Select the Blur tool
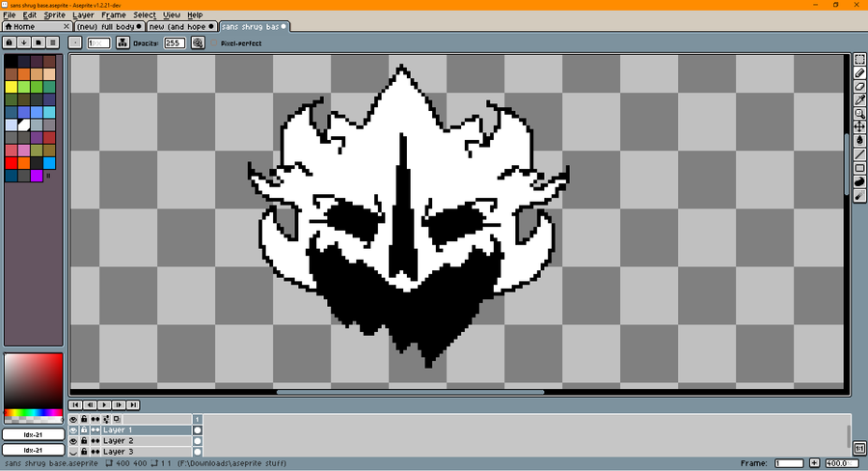 point(859,196)
